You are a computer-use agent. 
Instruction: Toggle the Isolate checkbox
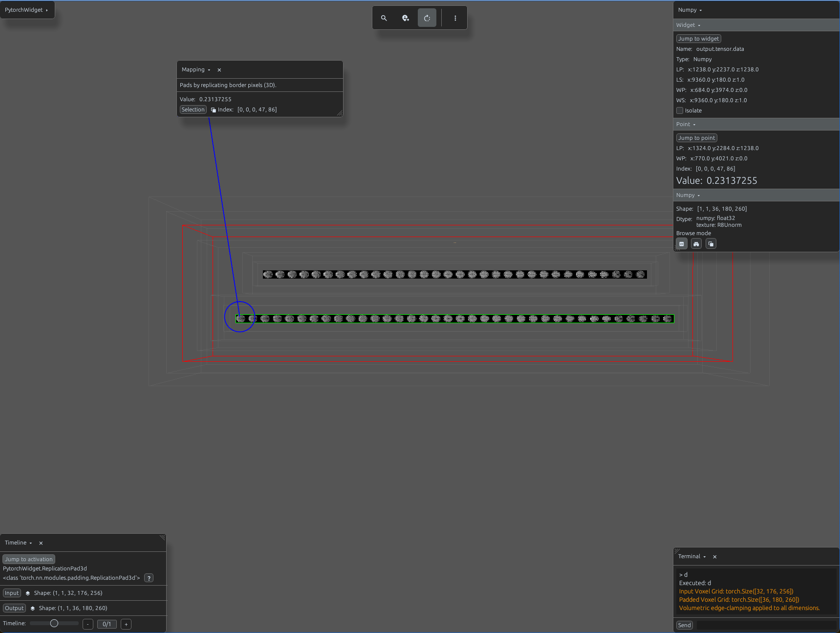(680, 110)
